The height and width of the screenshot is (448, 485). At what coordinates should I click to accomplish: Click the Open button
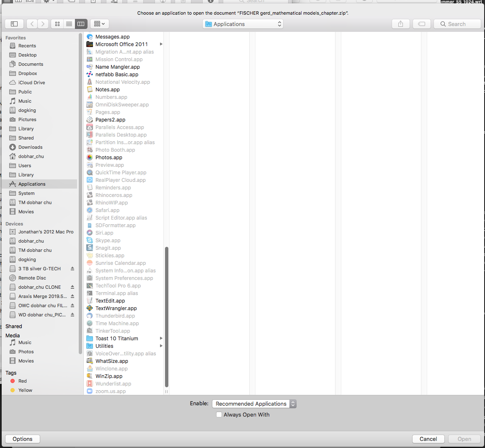coord(464,439)
